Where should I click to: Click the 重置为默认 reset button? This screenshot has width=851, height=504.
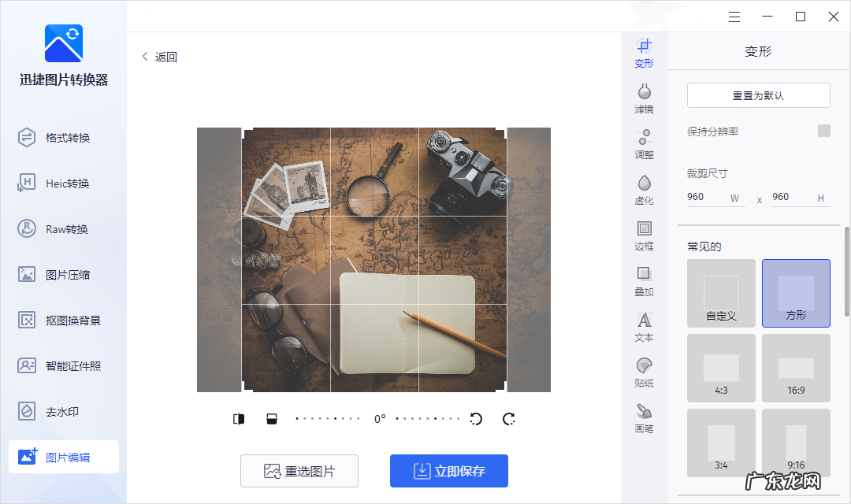click(758, 95)
